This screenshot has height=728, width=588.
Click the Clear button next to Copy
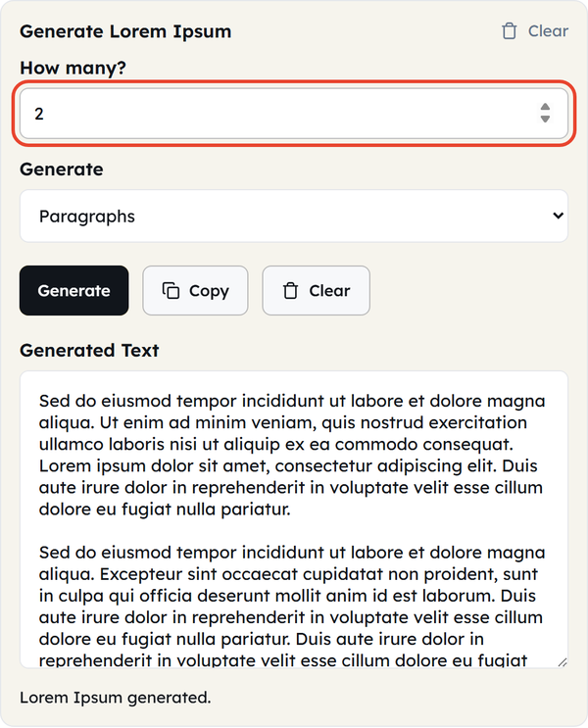pos(316,291)
